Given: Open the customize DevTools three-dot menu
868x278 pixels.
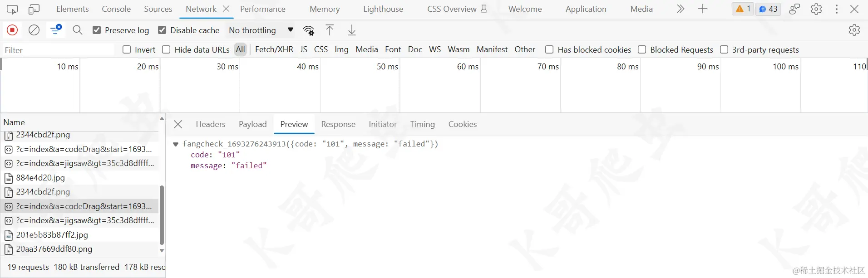Looking at the screenshot, I should [837, 9].
